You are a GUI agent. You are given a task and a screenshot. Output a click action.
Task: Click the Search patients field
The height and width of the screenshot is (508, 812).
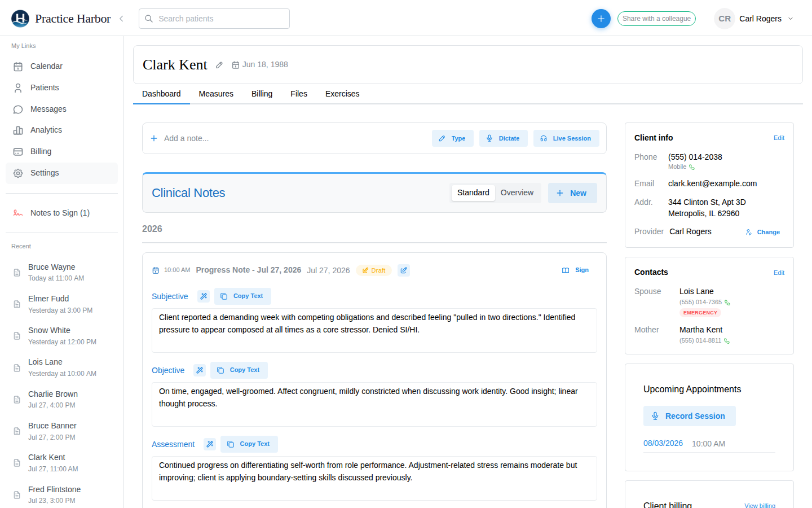[x=214, y=19]
